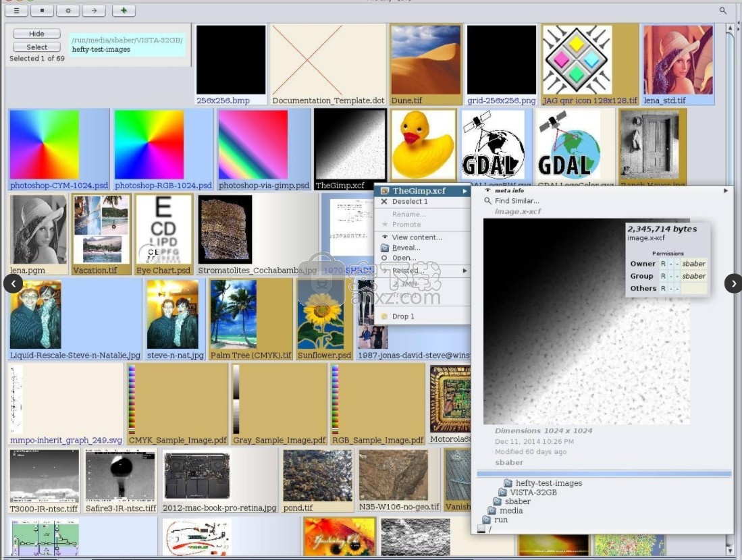Viewport: 742px width, 560px height.
Task: Click the '2,345,714 bytes' size text
Action: click(x=662, y=229)
